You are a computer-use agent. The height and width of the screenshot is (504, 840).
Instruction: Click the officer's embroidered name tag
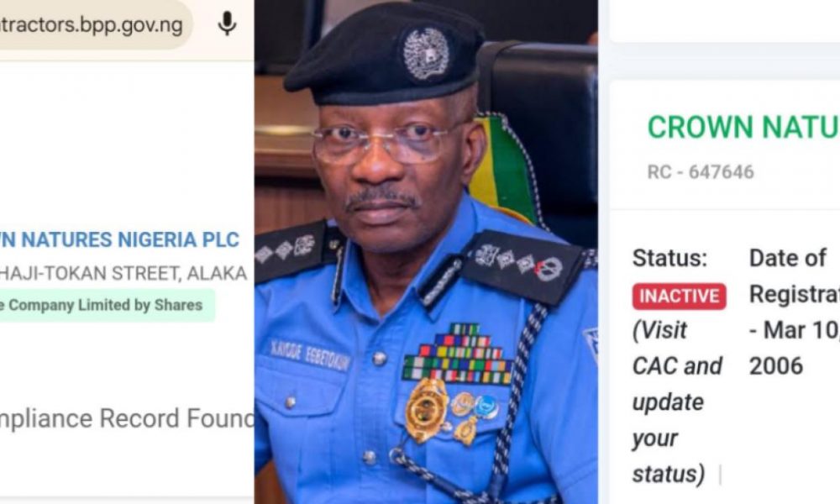tap(310, 354)
